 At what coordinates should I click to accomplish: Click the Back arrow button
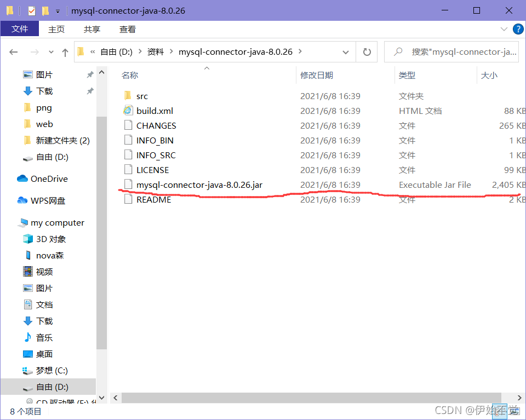13,52
